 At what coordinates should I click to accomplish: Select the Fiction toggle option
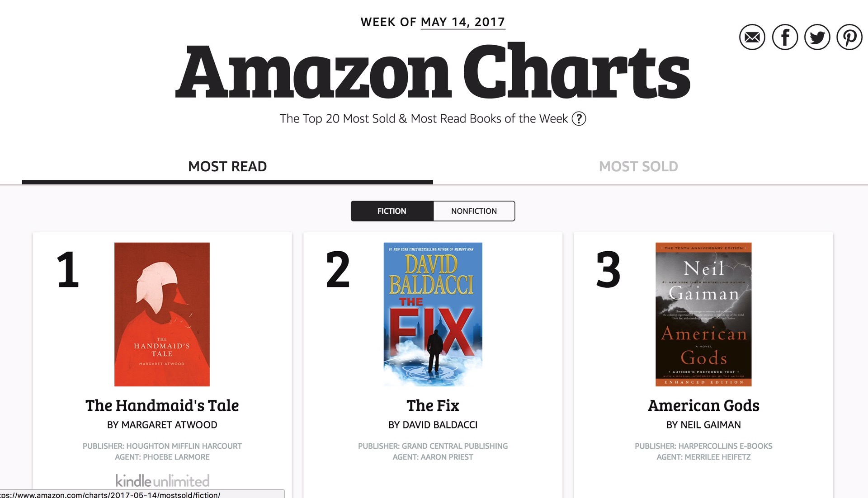(x=392, y=211)
